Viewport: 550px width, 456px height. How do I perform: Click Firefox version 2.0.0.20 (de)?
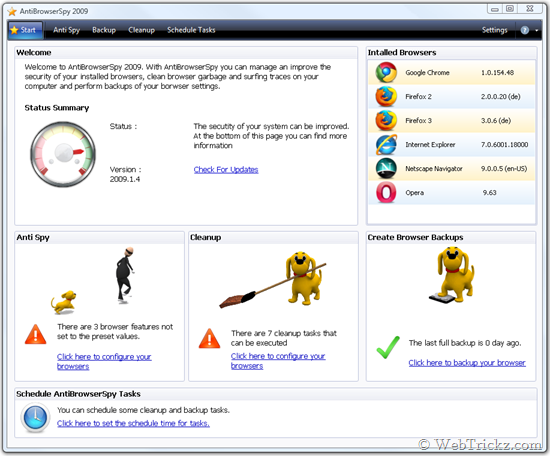click(500, 96)
